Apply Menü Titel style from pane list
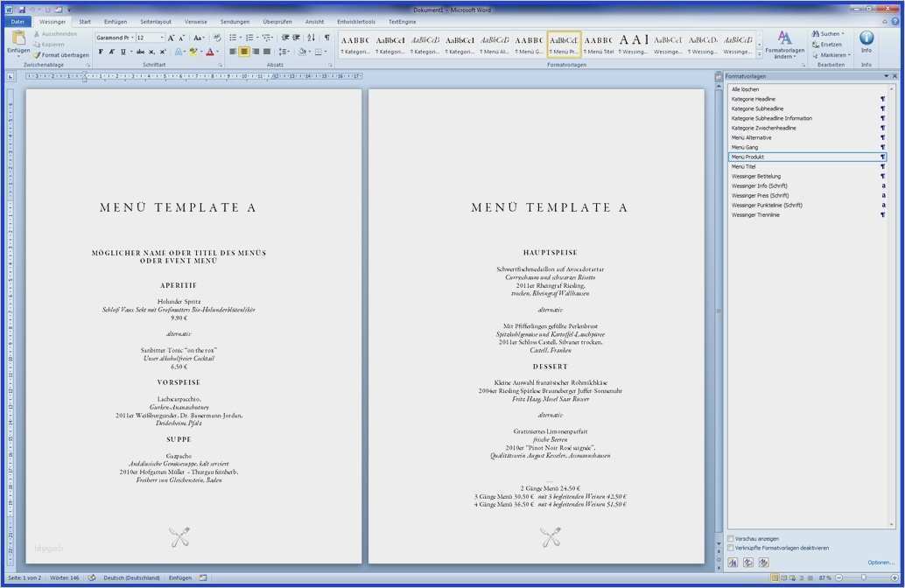The height and width of the screenshot is (588, 905). (808, 167)
